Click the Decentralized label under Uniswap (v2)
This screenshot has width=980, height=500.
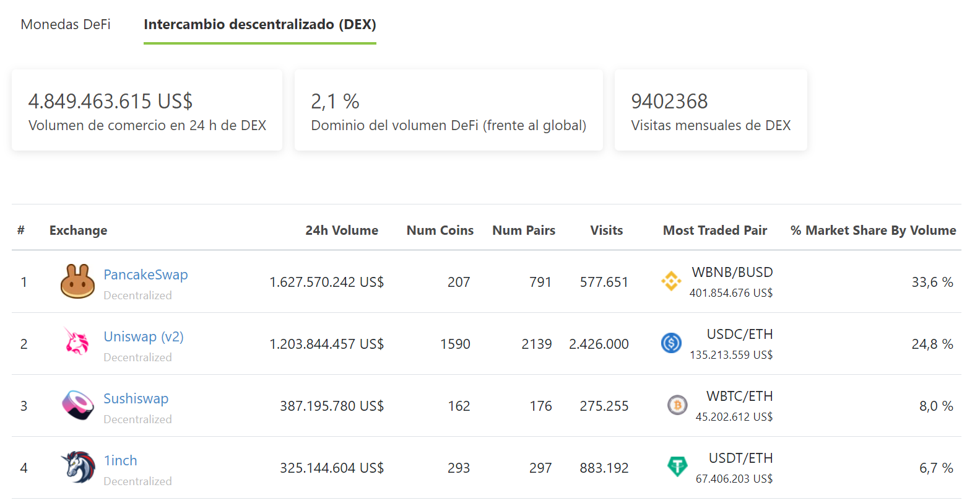click(x=137, y=357)
